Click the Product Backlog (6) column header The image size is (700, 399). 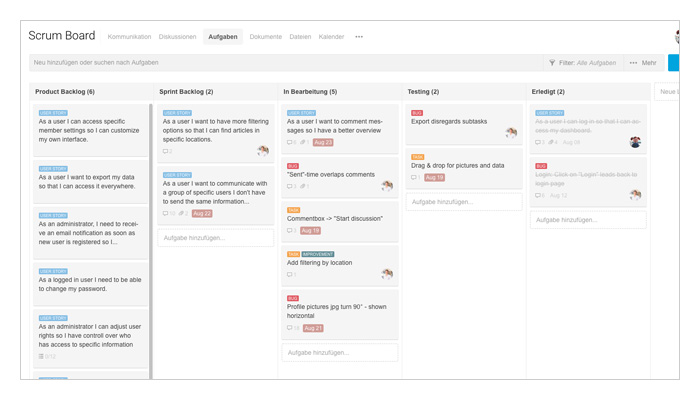(x=65, y=91)
